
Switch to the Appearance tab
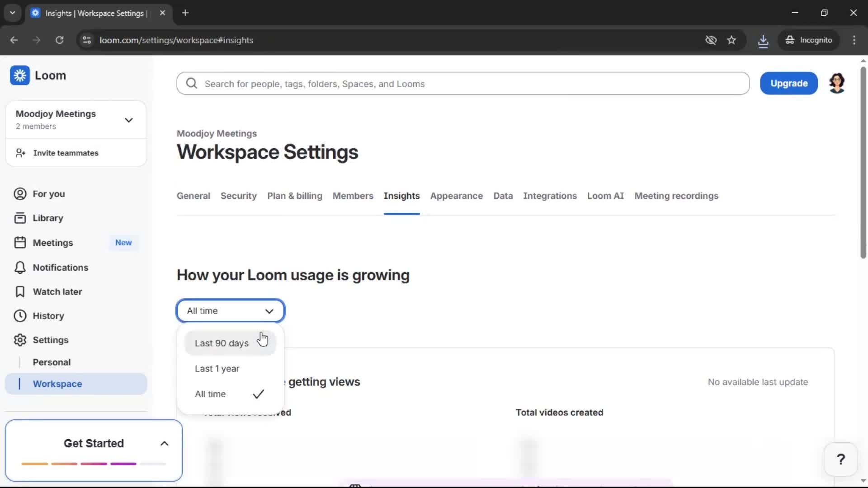457,196
